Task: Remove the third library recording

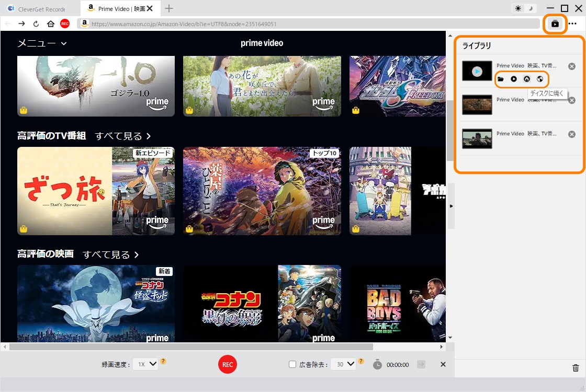Action: click(x=572, y=134)
